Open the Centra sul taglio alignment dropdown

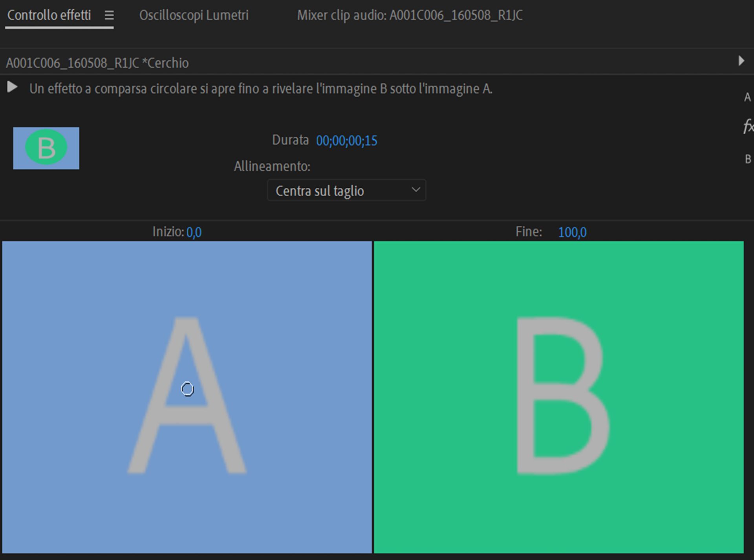pyautogui.click(x=346, y=190)
